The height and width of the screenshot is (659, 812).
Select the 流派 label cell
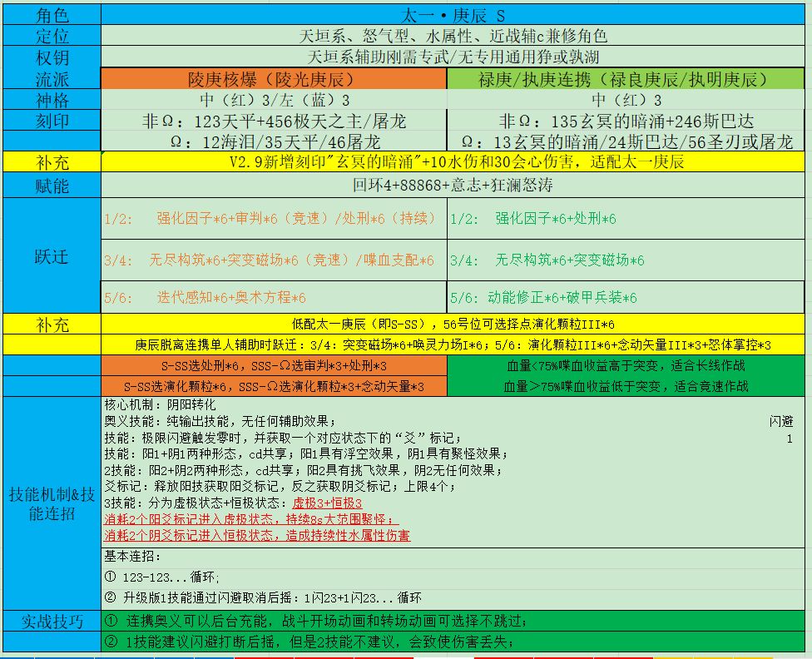coord(52,79)
